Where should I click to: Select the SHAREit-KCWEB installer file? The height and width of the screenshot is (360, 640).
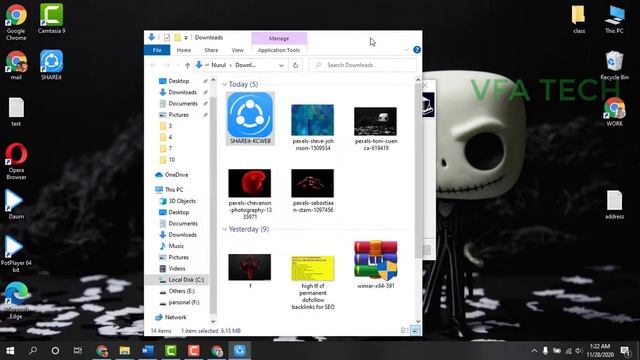tap(250, 118)
